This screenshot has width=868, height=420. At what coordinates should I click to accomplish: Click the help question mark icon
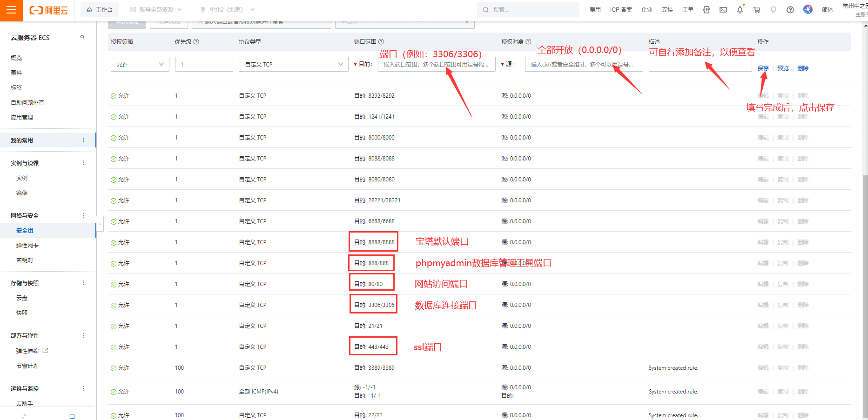coord(790,10)
